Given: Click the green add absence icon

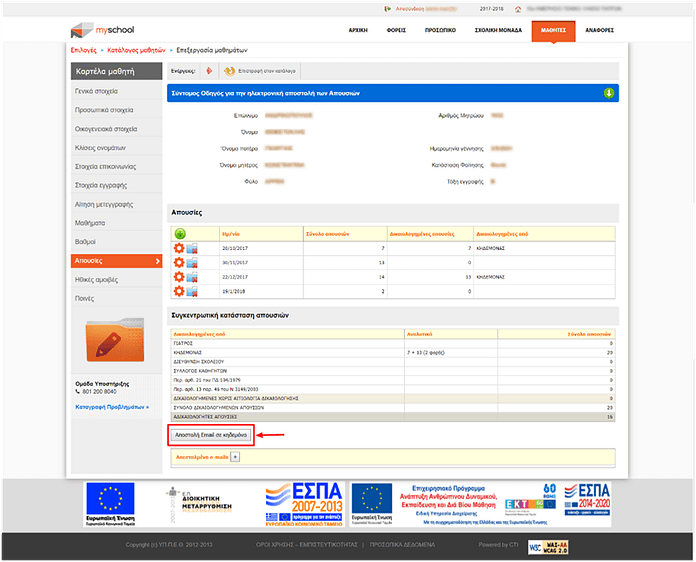Looking at the screenshot, I should pyautogui.click(x=180, y=233).
